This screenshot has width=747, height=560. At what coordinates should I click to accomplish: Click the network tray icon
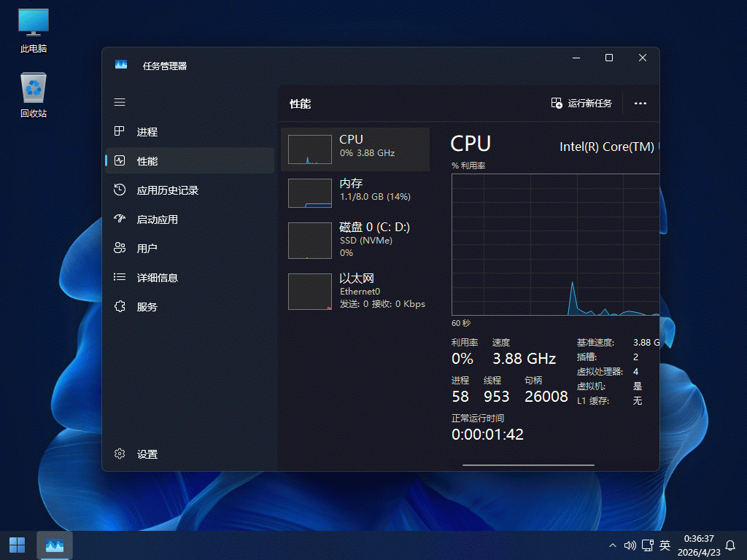pyautogui.click(x=648, y=545)
